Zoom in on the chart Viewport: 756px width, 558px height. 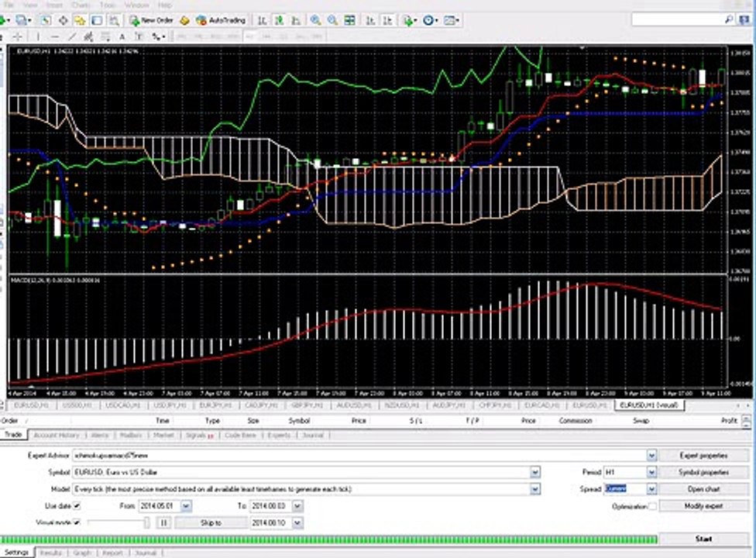click(315, 20)
